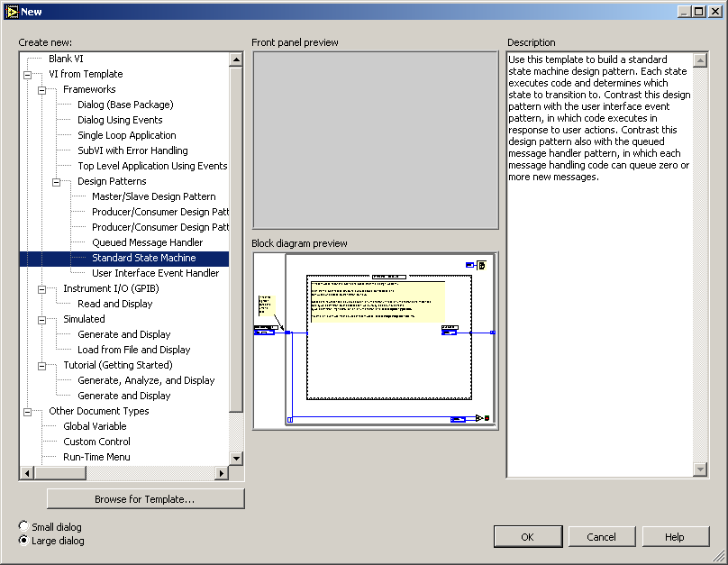This screenshot has height=565, width=728.
Task: Select Dialog (Base Package) template
Action: tap(125, 105)
